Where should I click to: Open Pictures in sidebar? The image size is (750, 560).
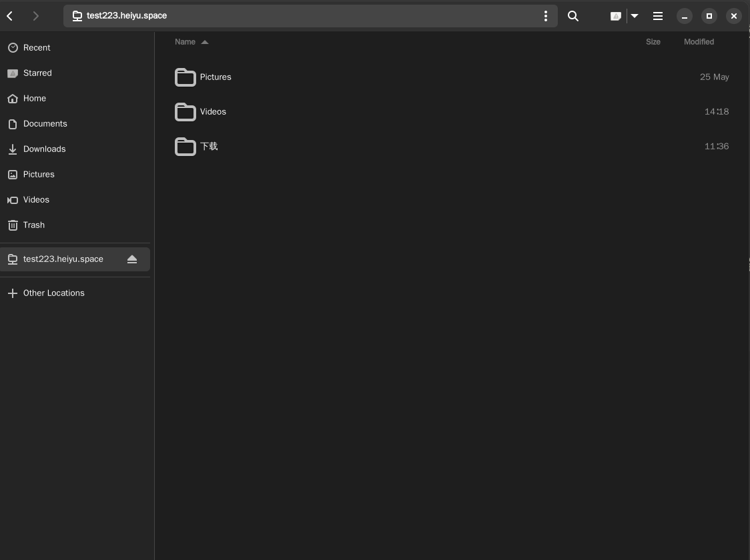point(75,175)
